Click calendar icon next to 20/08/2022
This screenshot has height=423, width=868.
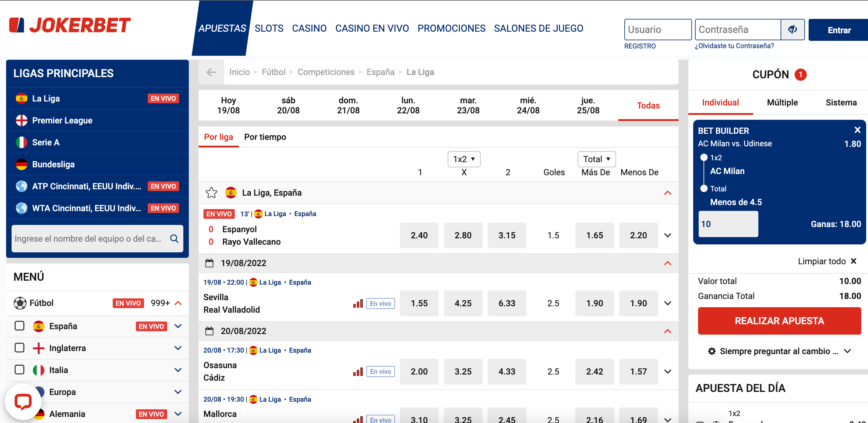209,331
